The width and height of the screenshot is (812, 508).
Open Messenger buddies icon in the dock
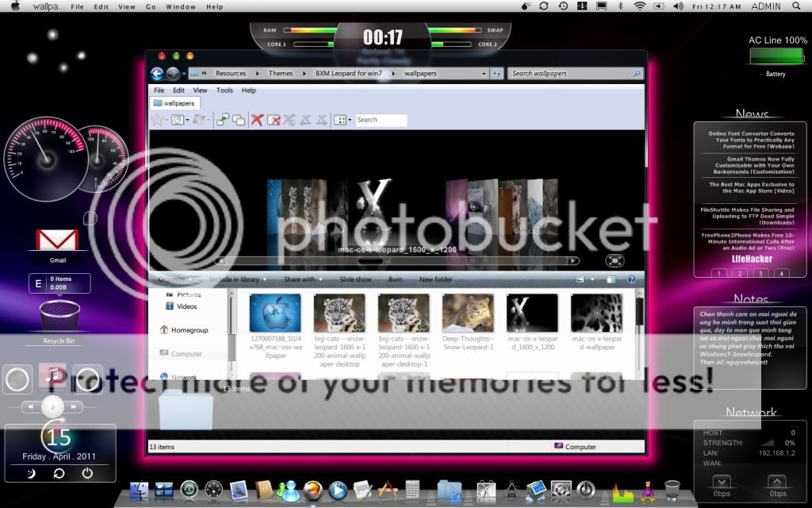click(x=287, y=490)
